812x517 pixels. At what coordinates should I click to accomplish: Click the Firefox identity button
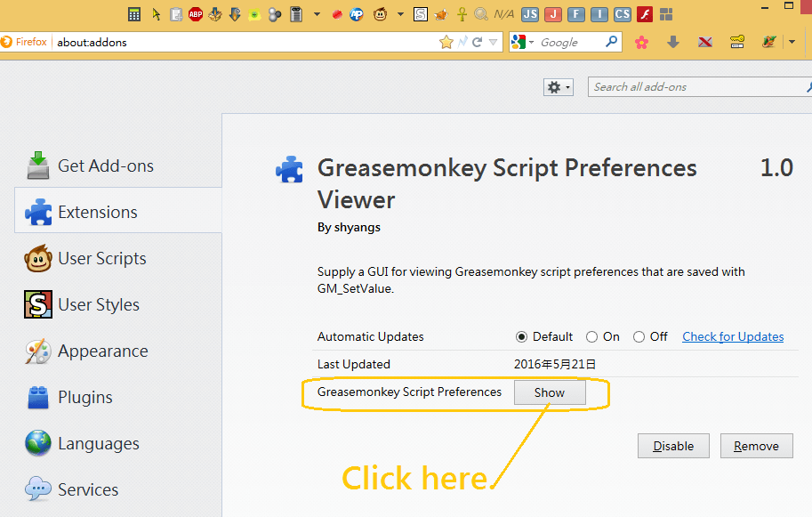tap(24, 42)
